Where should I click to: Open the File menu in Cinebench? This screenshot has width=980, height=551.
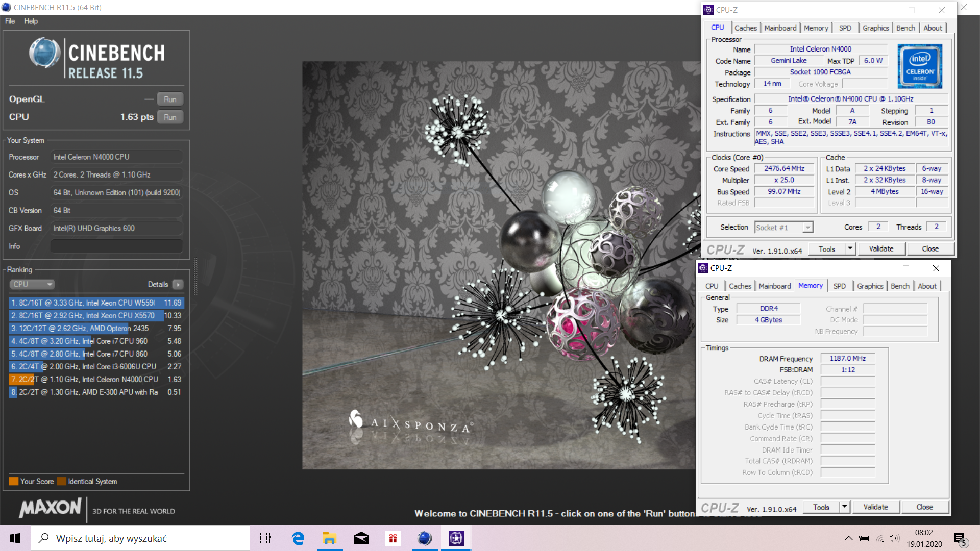tap(10, 21)
